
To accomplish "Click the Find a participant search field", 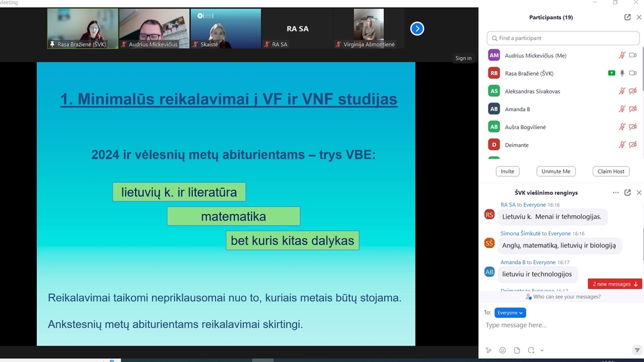I will coord(563,38).
